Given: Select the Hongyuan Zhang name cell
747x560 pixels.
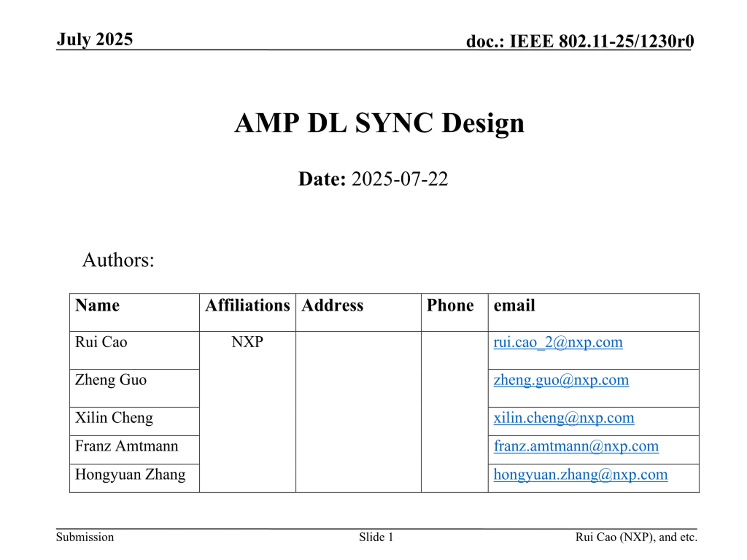Looking at the screenshot, I should 135,478.
